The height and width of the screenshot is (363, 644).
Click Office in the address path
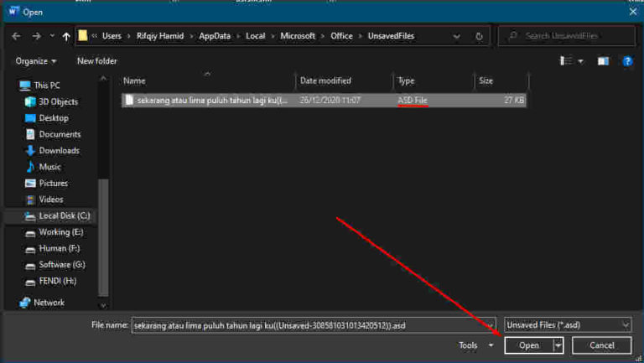pos(342,36)
